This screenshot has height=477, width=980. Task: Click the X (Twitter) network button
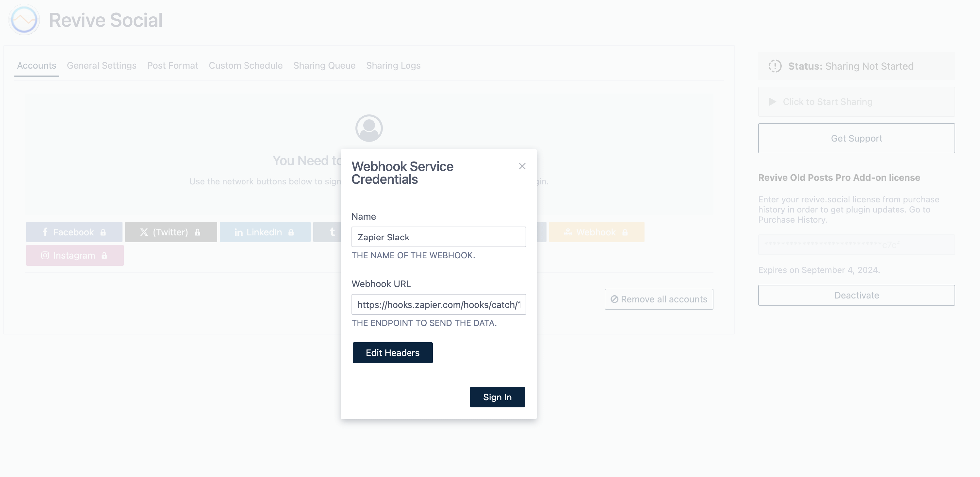(171, 232)
